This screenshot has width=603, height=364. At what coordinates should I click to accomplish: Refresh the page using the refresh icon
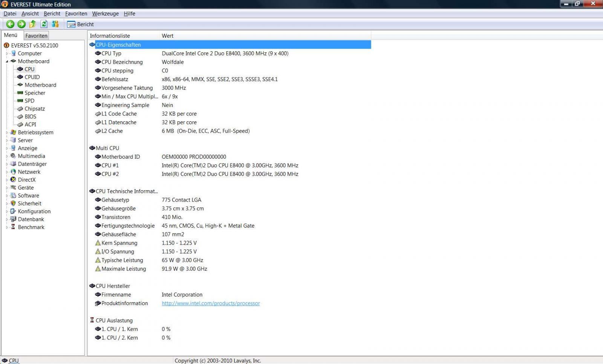(44, 24)
